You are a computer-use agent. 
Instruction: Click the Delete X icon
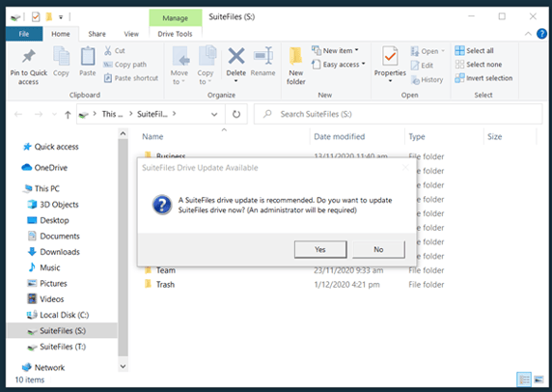(x=236, y=56)
